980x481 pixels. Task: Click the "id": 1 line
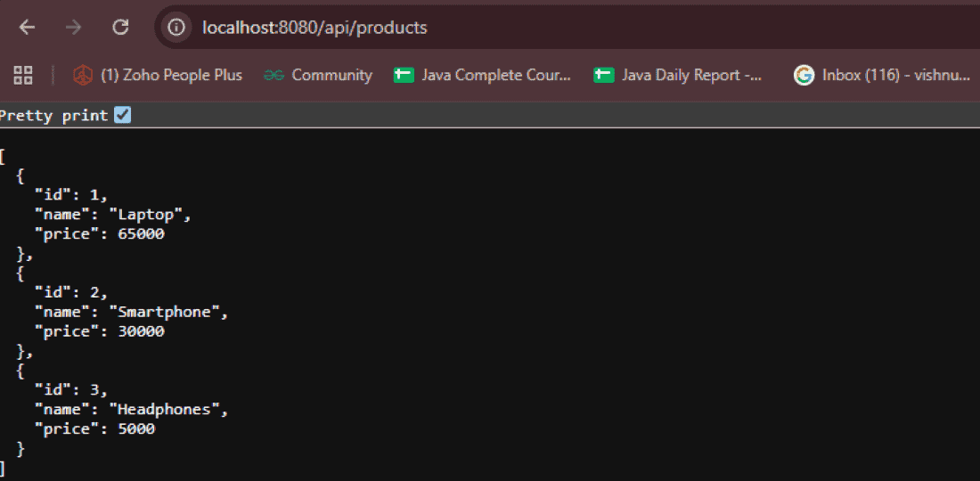(71, 196)
